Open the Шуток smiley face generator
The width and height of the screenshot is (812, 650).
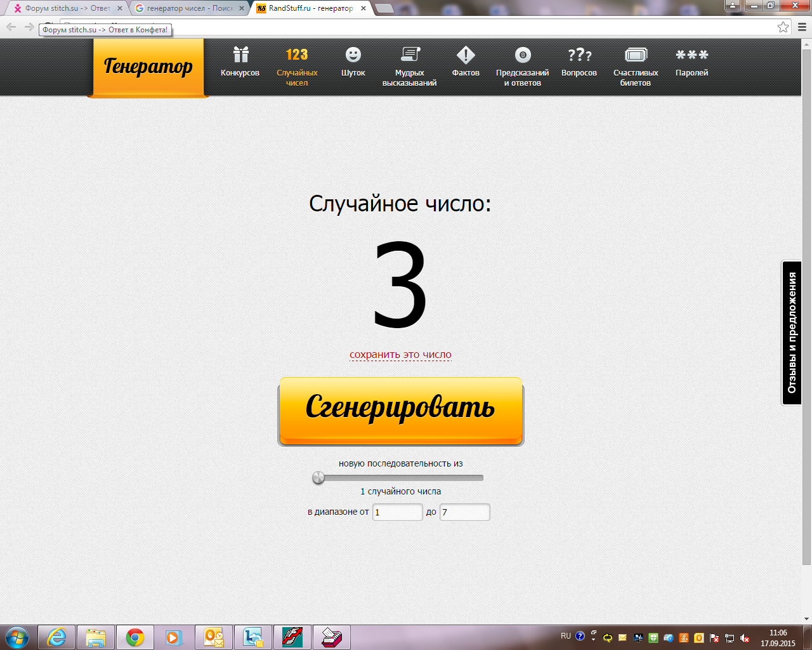coord(353,55)
